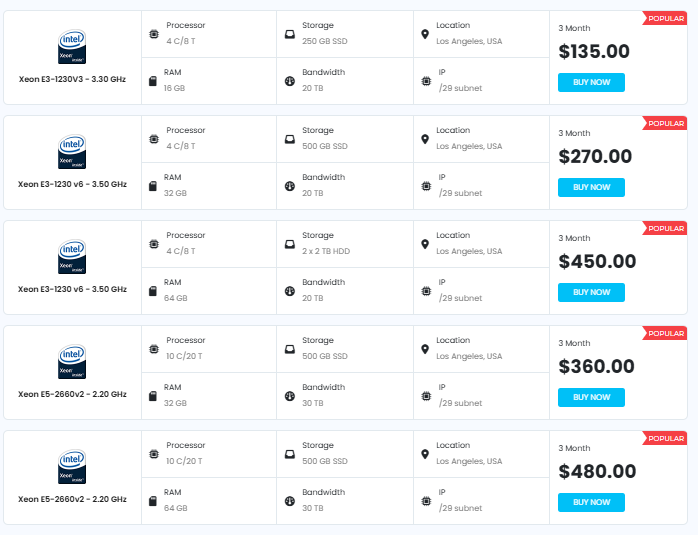Click Intel logo of Xeon E3-1230V3 server
698x535 pixels.
(x=72, y=47)
